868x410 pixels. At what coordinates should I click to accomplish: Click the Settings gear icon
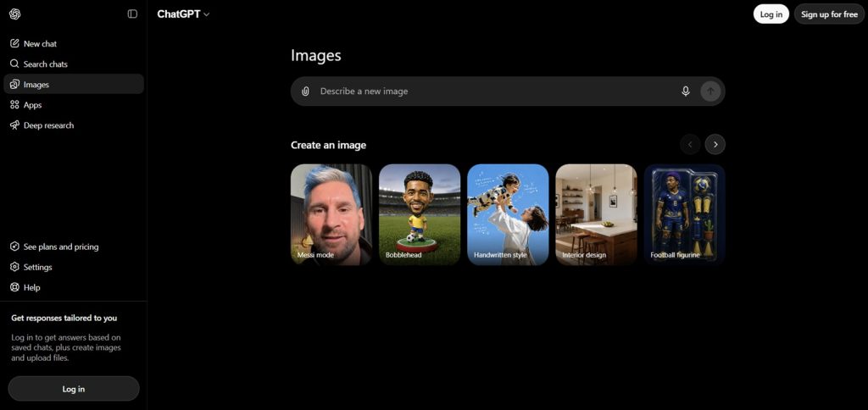pyautogui.click(x=15, y=267)
